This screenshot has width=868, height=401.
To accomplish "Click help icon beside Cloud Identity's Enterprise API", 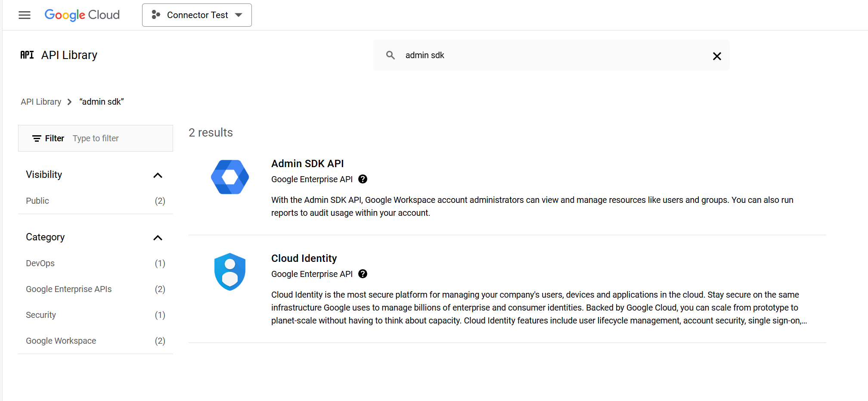I will 363,274.
